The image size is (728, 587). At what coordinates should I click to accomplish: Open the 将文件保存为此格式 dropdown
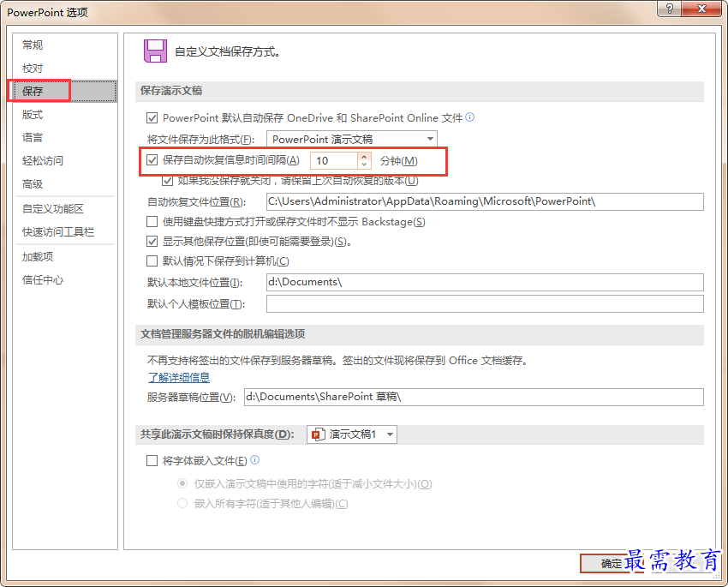352,139
